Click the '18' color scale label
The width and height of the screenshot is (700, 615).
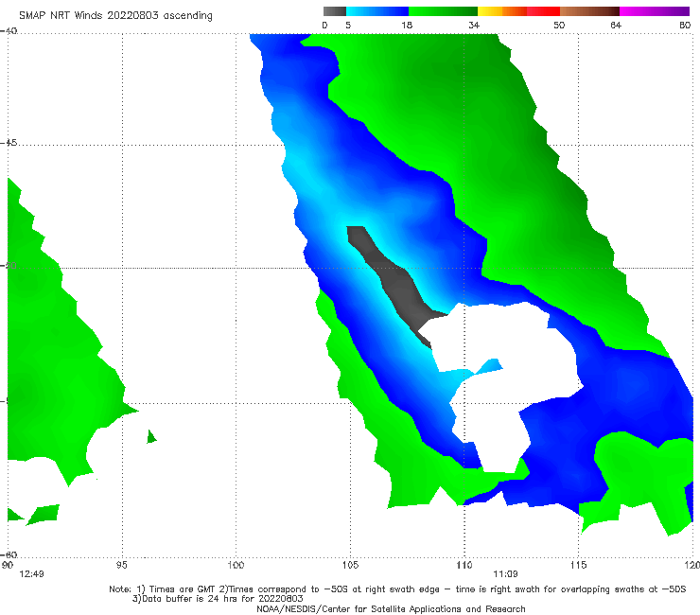(407, 25)
